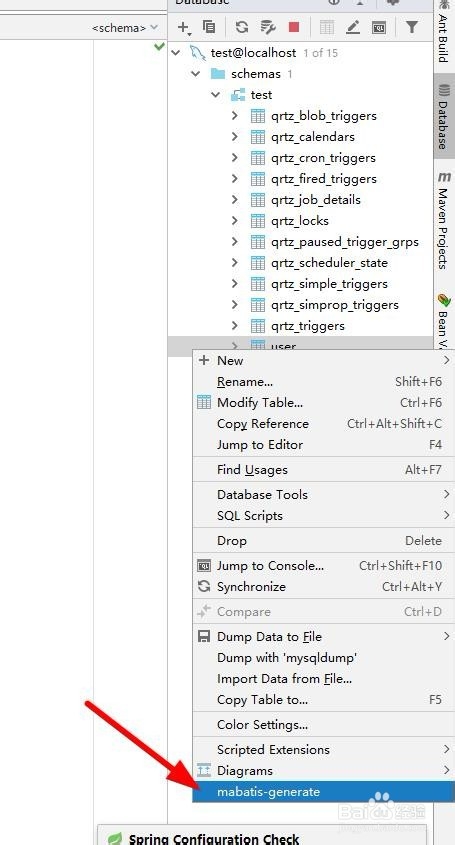Select qrtz_simple_triggers table name
This screenshot has height=845, width=455.
click(x=329, y=284)
